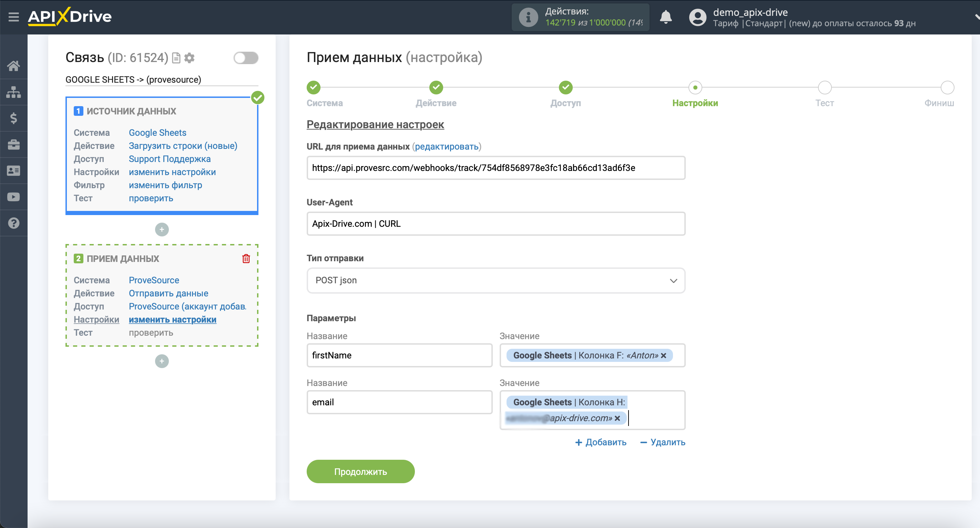Open the ProveSource system link
This screenshot has height=528, width=980.
click(x=154, y=280)
